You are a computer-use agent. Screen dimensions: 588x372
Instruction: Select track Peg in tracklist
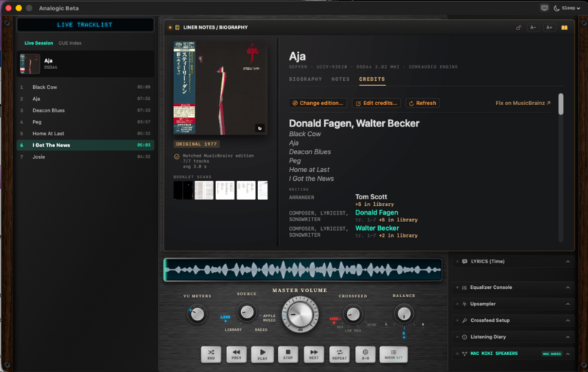click(x=85, y=122)
